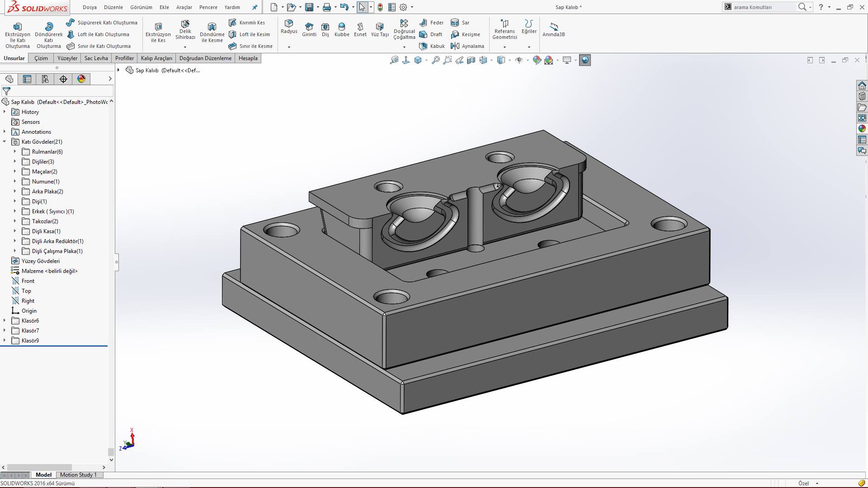
Task: Click the SOLIDWORKS Resources home icon
Action: pyautogui.click(x=862, y=85)
